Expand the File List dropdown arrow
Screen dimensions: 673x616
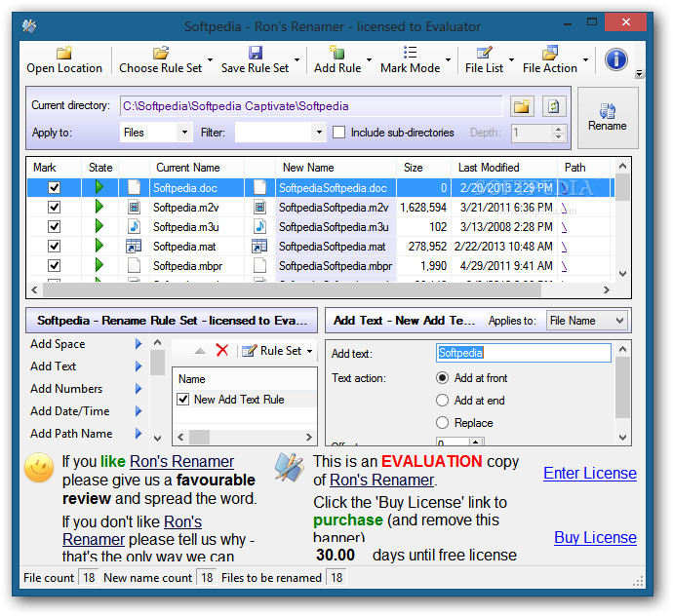512,59
